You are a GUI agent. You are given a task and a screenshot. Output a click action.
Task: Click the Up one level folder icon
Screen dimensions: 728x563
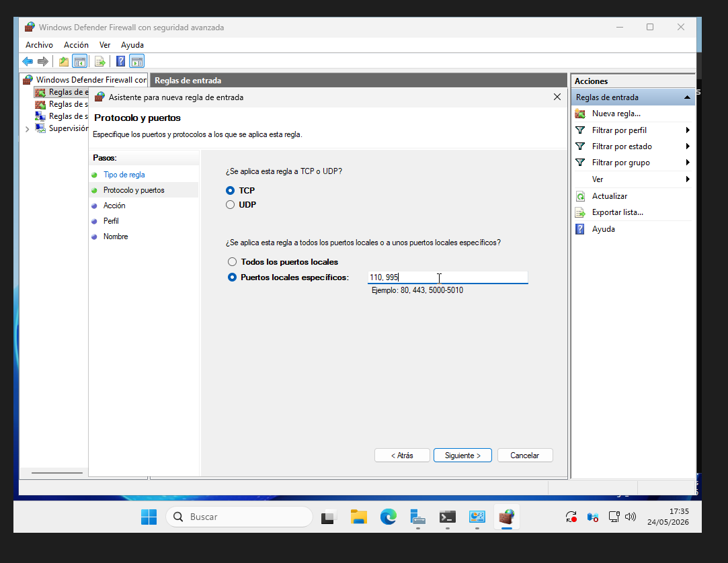tap(64, 61)
